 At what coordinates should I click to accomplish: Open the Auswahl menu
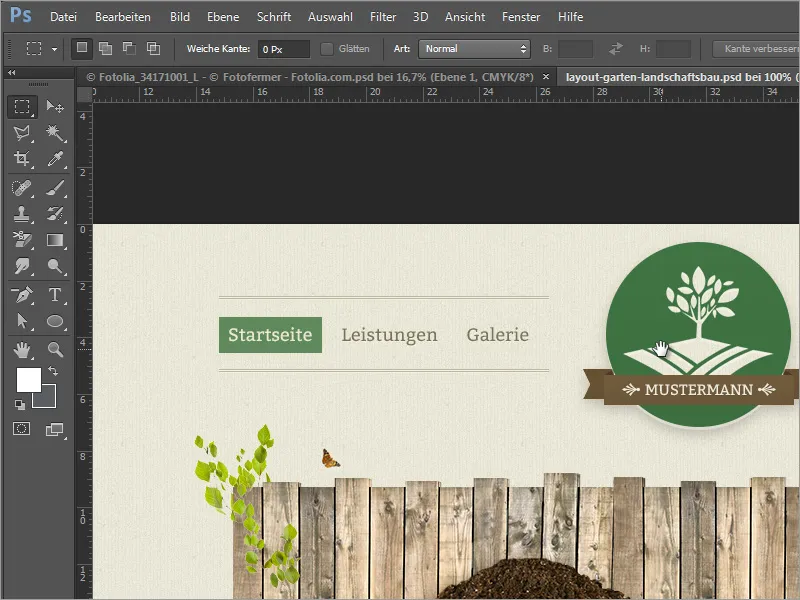(330, 17)
